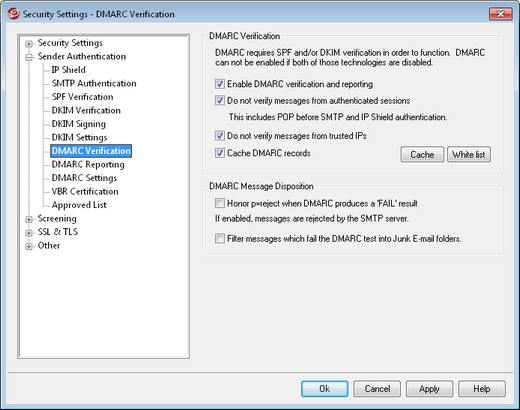Toggle Enable DMARC verification and reporting checkbox
This screenshot has height=410, width=520.
[220, 84]
